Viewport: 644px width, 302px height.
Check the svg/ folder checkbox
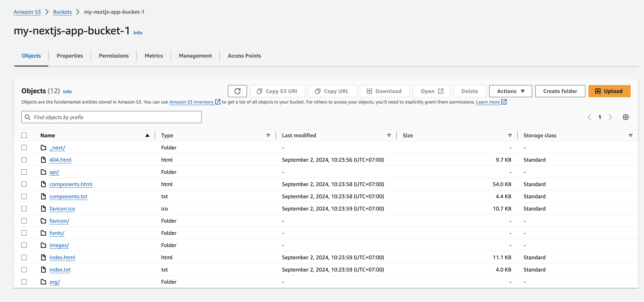24,282
